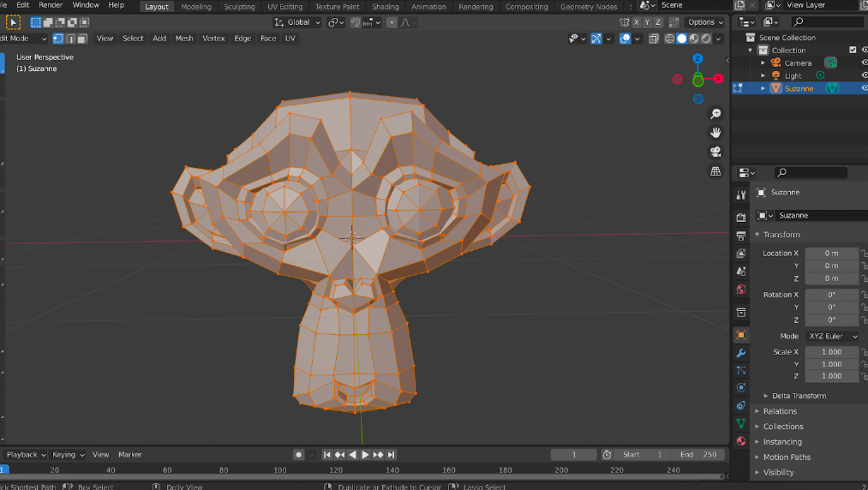Screen dimensions: 868x490
Task: Open the shading options dropdown arrow
Action: click(719, 39)
